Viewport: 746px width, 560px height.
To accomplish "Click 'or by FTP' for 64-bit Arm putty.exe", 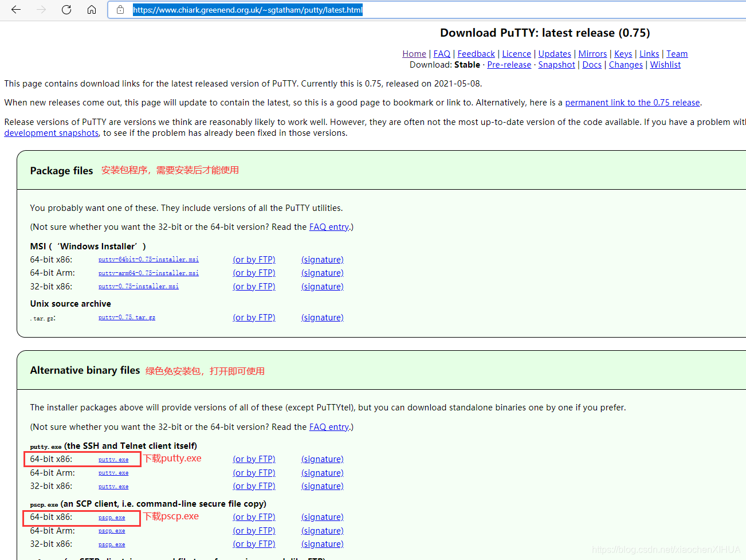I will [x=254, y=473].
